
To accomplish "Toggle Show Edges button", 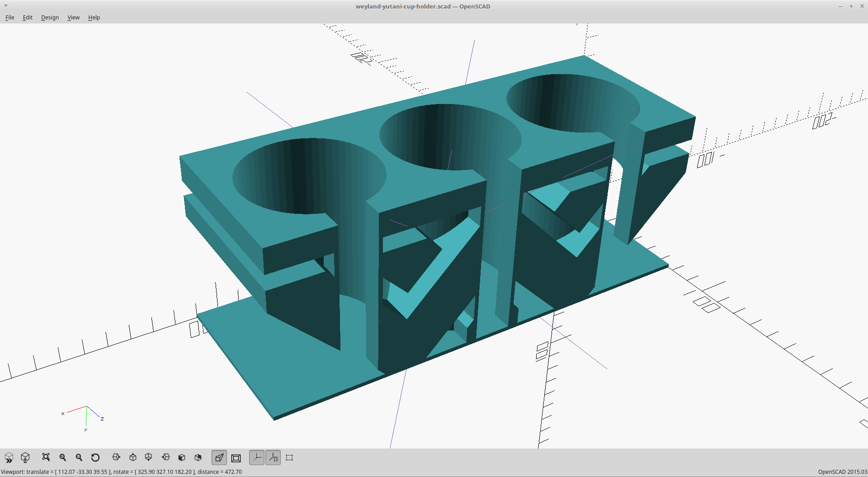I will [x=289, y=458].
